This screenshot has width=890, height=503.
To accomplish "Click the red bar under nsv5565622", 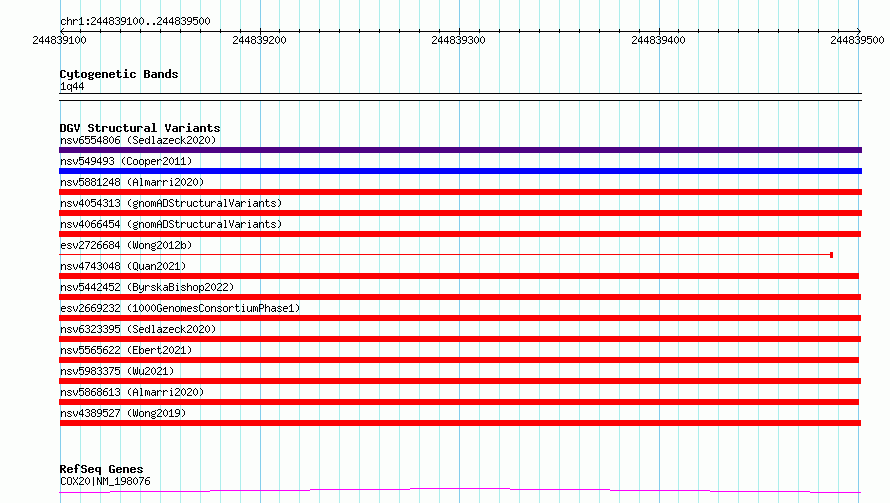I will [x=459, y=360].
